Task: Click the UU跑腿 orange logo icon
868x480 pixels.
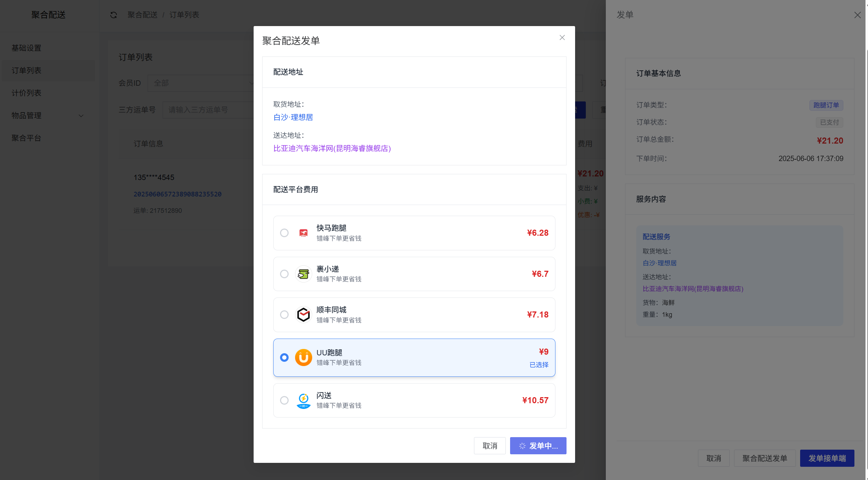Action: tap(303, 357)
